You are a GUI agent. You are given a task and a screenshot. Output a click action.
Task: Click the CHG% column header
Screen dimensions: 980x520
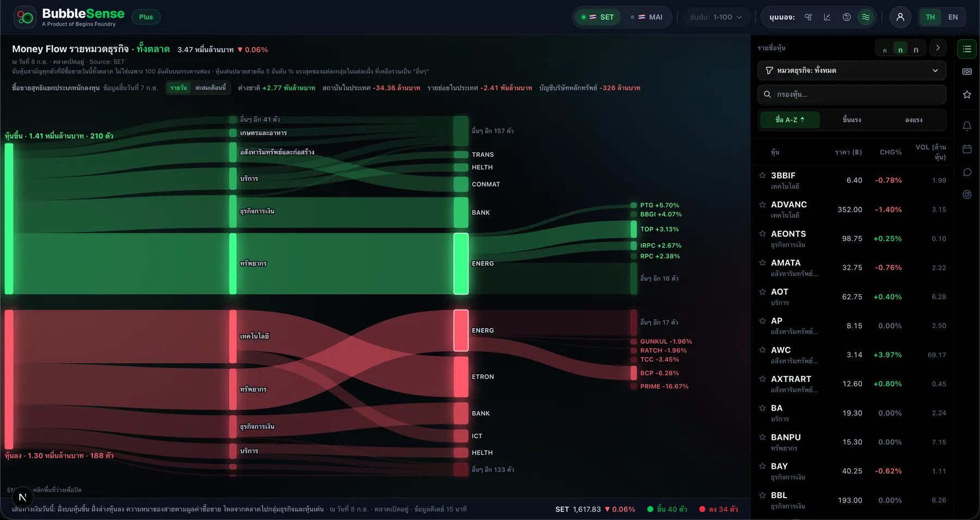[x=891, y=152]
